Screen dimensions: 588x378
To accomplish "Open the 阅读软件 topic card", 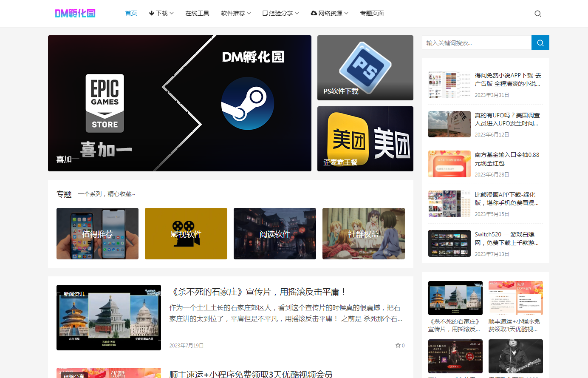I will tap(275, 233).
